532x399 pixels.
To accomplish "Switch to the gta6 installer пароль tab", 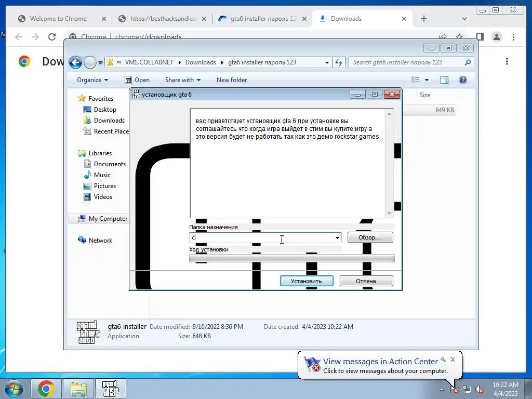I will 263,19.
